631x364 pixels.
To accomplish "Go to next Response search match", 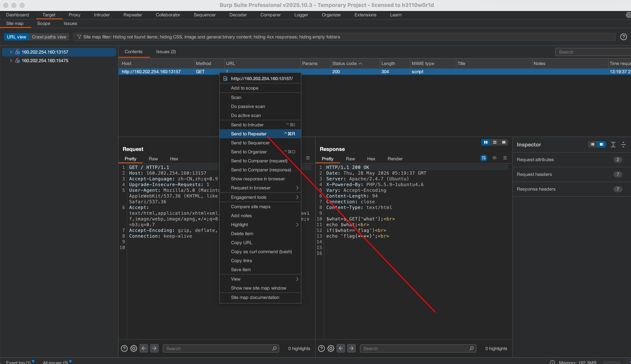I will click(x=352, y=348).
